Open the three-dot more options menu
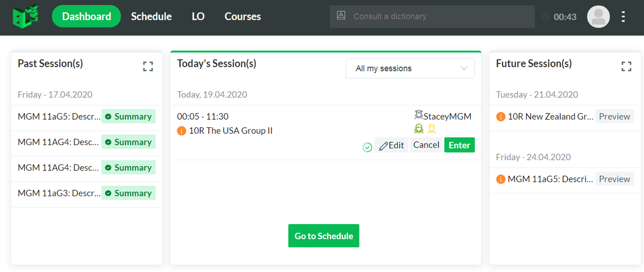This screenshot has width=644, height=272. (x=623, y=17)
